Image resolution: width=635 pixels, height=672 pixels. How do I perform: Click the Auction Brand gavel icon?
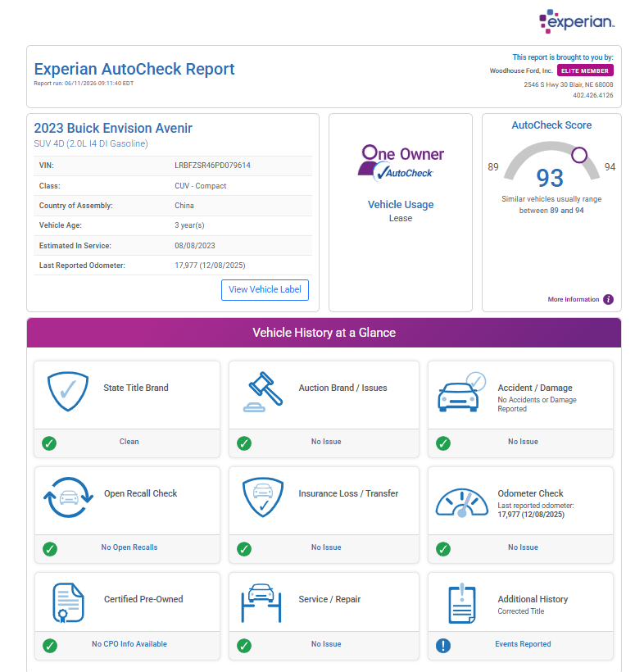tap(263, 392)
